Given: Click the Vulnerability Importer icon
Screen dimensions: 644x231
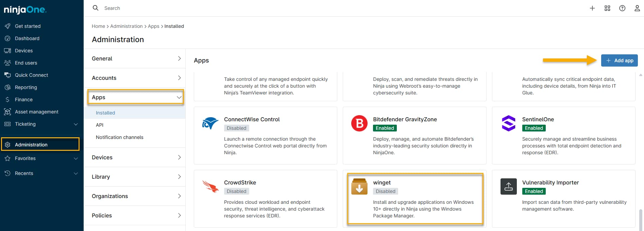Looking at the screenshot, I should click(x=508, y=186).
